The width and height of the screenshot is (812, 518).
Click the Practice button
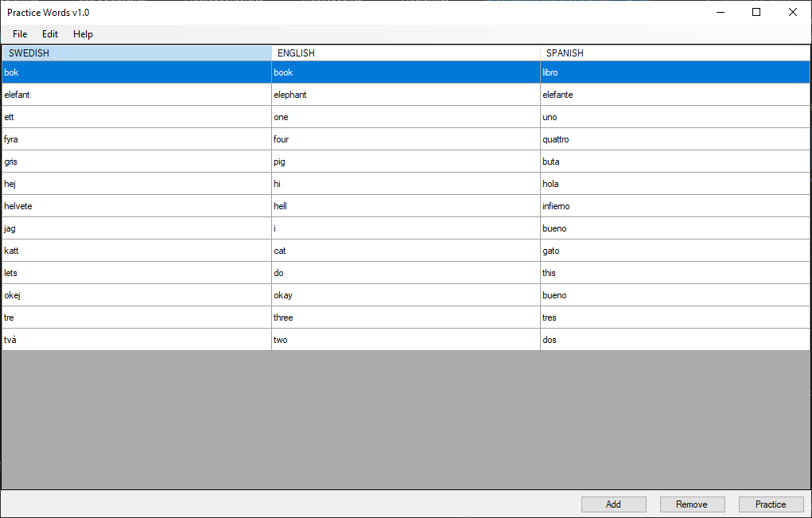pyautogui.click(x=771, y=504)
